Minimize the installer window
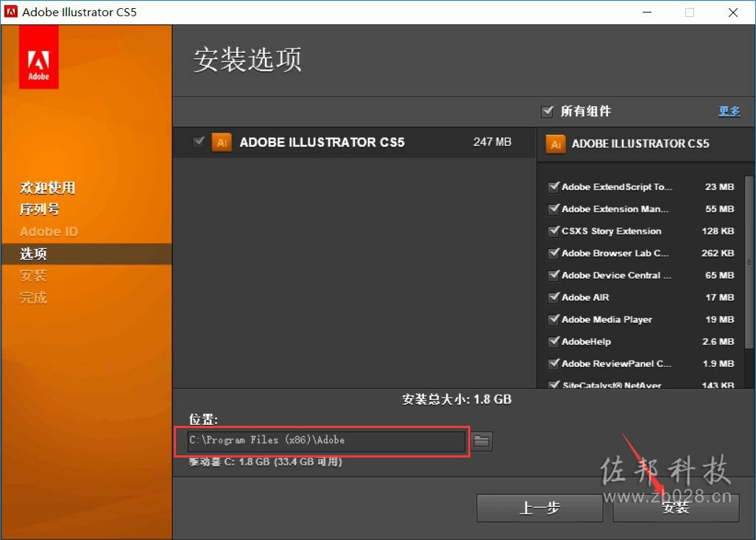 (x=647, y=12)
